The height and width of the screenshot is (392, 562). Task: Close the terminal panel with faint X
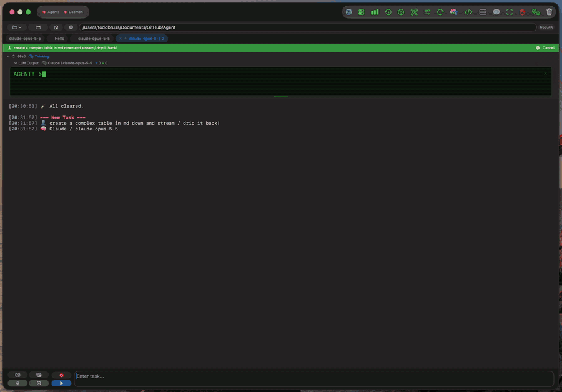(x=546, y=73)
